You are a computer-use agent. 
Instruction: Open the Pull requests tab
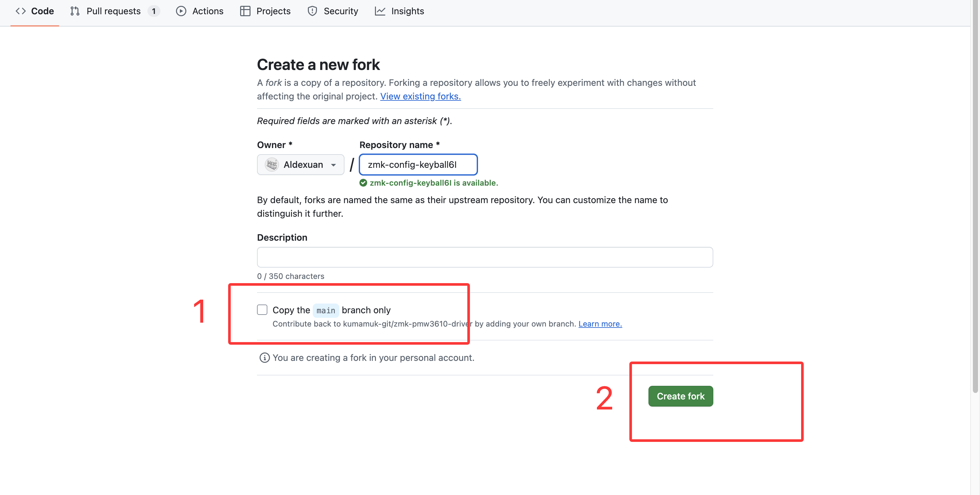tap(113, 11)
